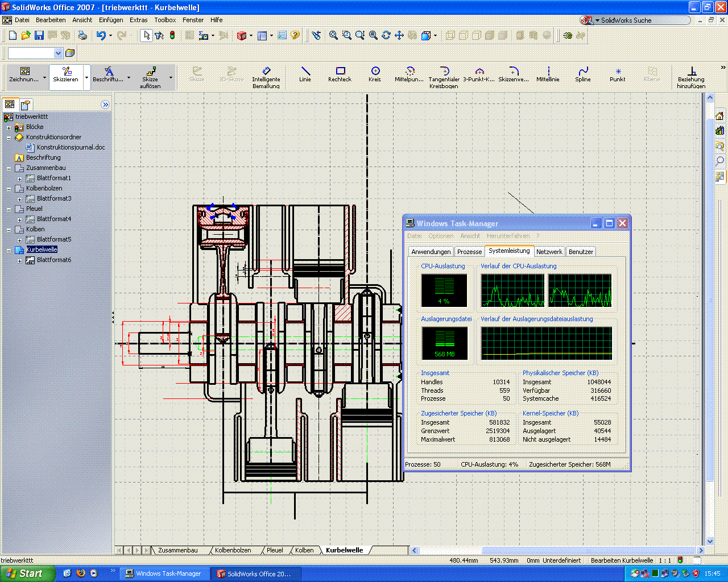Viewport: 728px width, 582px height.
Task: Click the Zoom out magnifier icon
Action: pyautogui.click(x=373, y=35)
